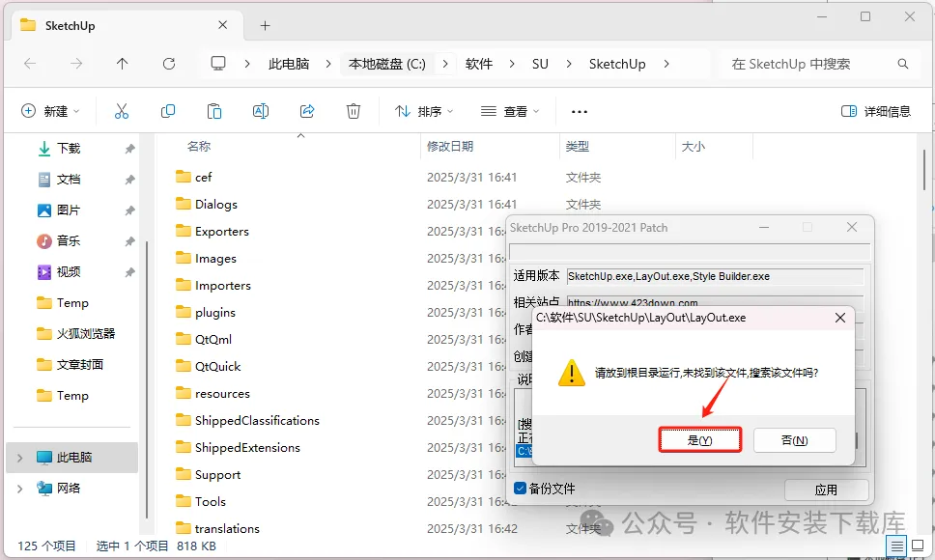Go forward with the right arrow
Screen dimensions: 935x560
click(x=76, y=64)
